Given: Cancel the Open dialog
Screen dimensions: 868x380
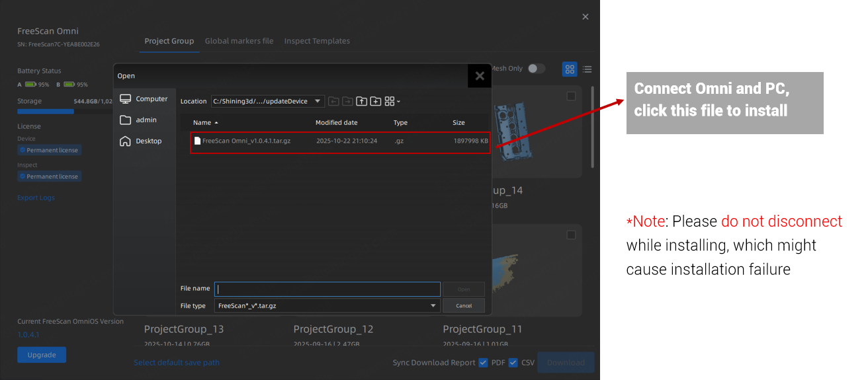Looking at the screenshot, I should [464, 305].
